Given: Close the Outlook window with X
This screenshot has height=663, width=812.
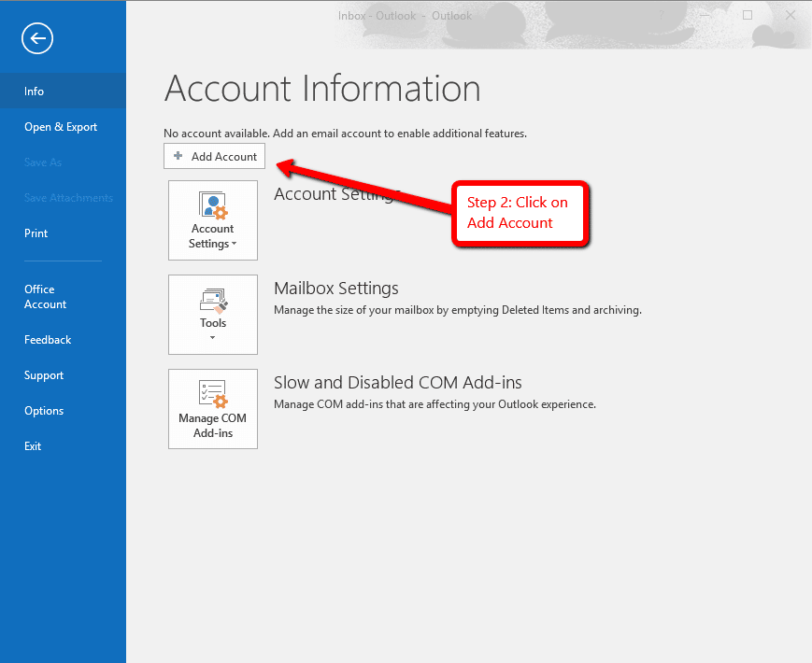Looking at the screenshot, I should 791,16.
